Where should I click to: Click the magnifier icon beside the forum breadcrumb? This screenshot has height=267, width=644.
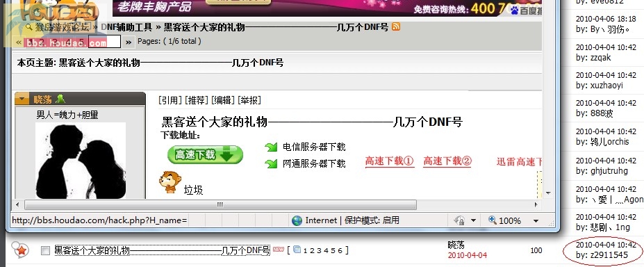click(28, 27)
